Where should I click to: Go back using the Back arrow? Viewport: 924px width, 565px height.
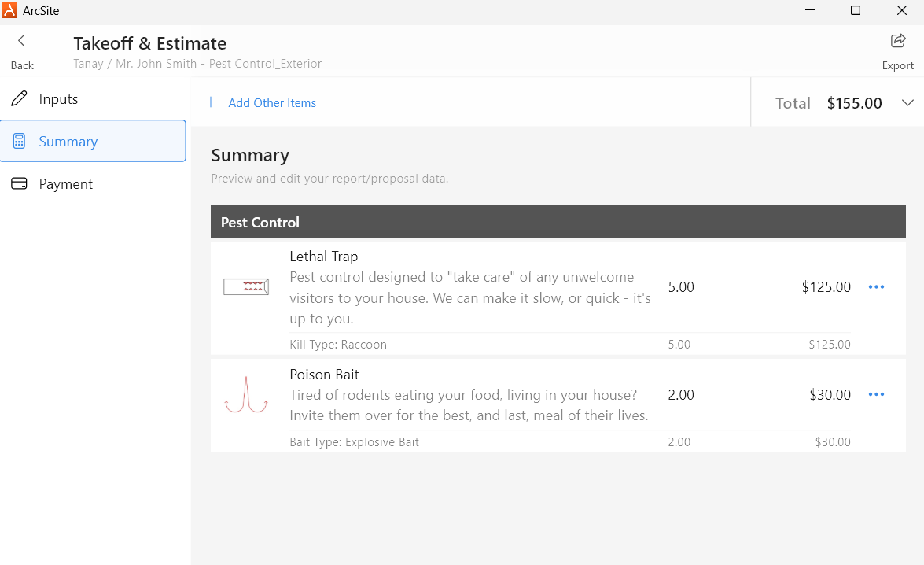pyautogui.click(x=22, y=41)
